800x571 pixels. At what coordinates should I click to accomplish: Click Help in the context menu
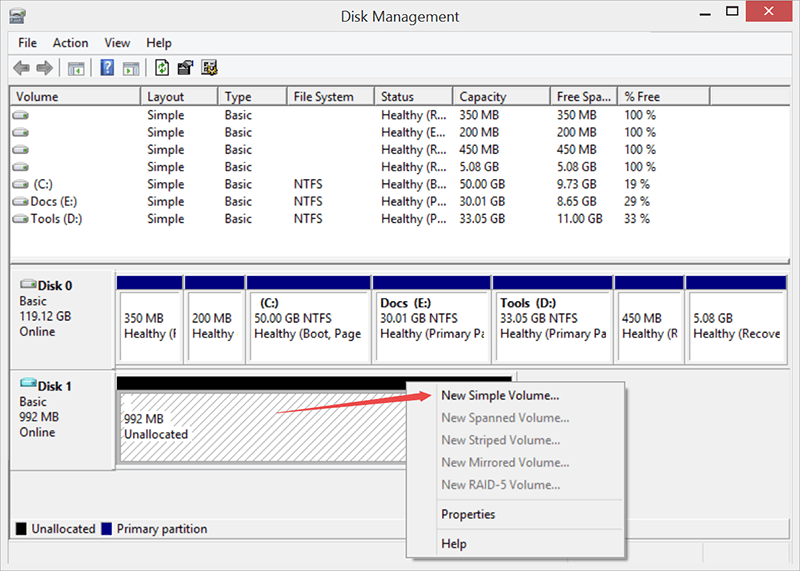[454, 544]
